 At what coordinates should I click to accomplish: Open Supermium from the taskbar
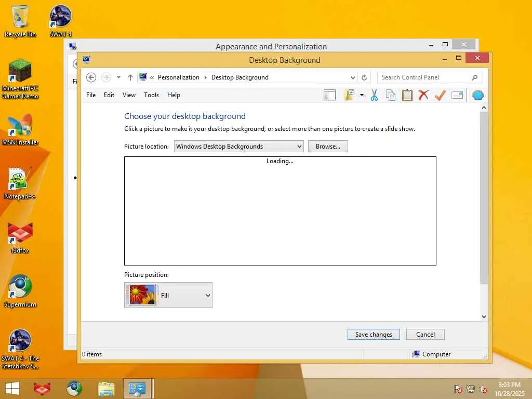(74, 389)
